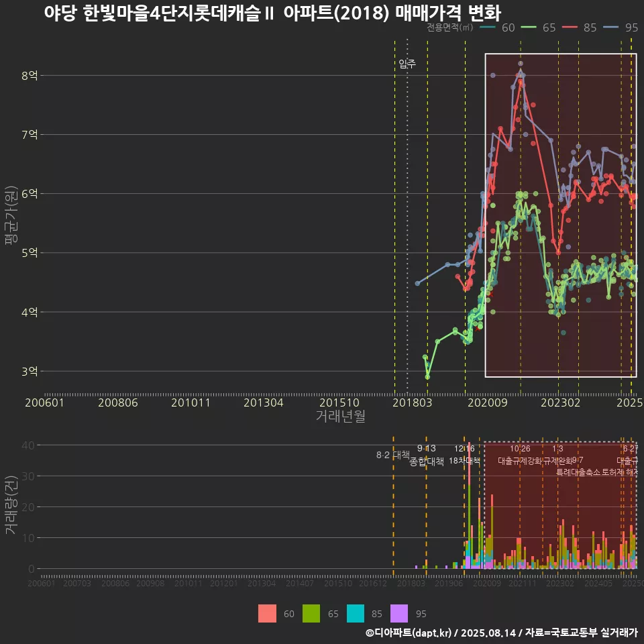
Task: Click 202009 on the price chart x-axis
Action: [x=488, y=402]
